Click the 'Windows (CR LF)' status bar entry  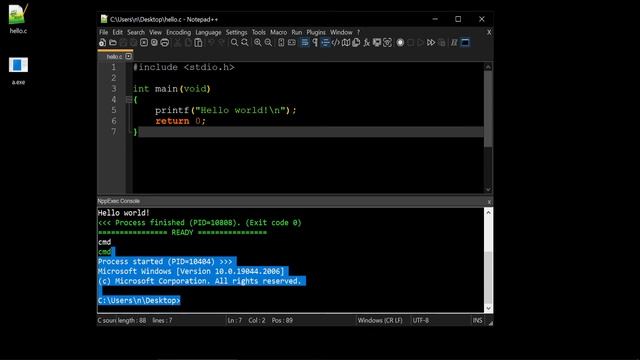pyautogui.click(x=380, y=320)
